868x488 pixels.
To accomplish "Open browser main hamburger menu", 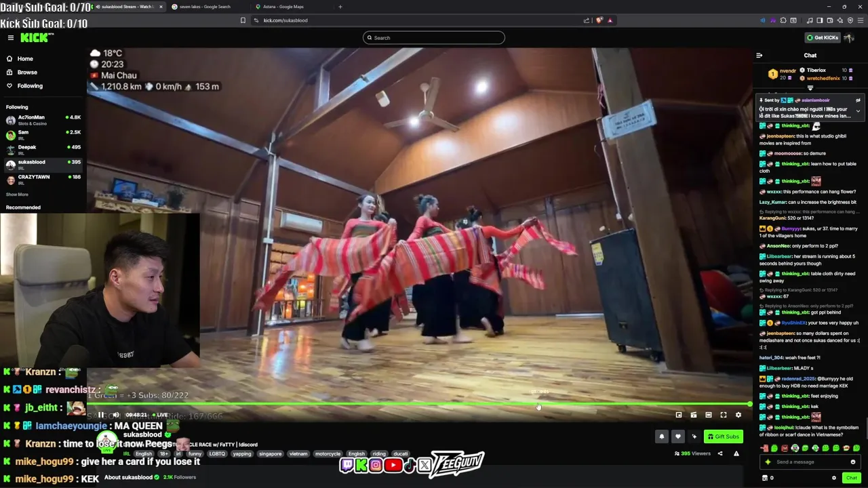I will click(861, 20).
